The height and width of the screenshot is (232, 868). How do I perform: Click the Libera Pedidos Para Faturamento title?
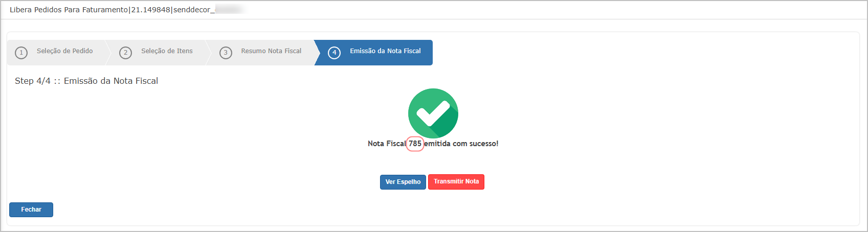tap(69, 10)
